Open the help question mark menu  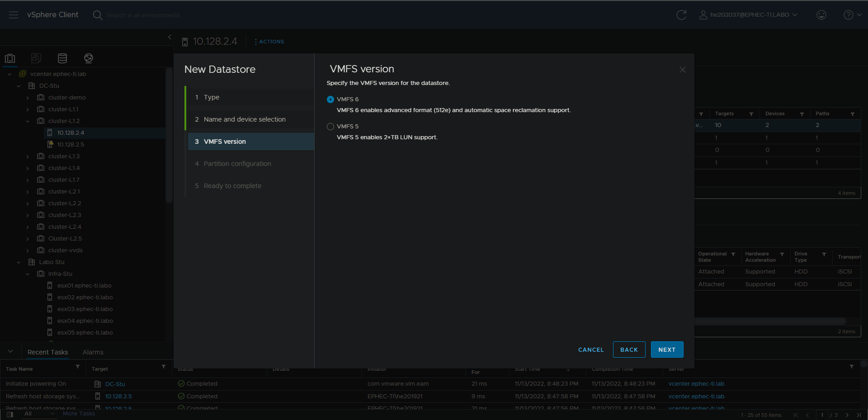[852, 15]
